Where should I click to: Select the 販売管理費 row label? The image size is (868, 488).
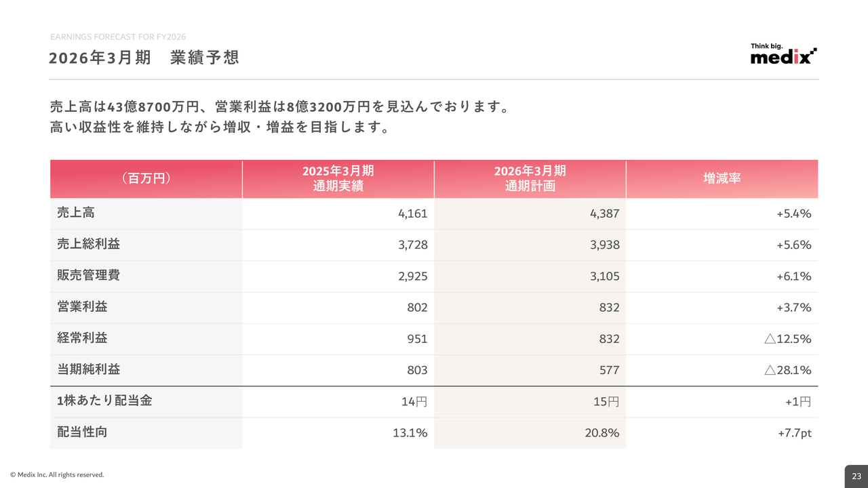pyautogui.click(x=88, y=275)
